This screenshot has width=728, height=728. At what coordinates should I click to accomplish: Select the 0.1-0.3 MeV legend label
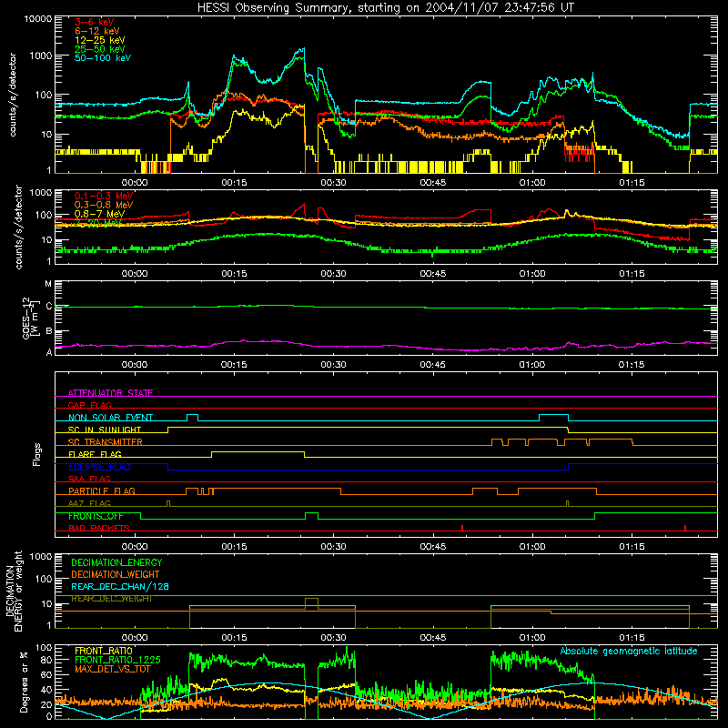(x=104, y=196)
